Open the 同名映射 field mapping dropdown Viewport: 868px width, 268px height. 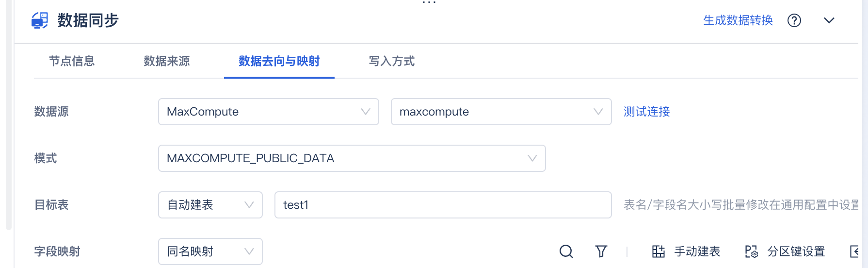[210, 251]
